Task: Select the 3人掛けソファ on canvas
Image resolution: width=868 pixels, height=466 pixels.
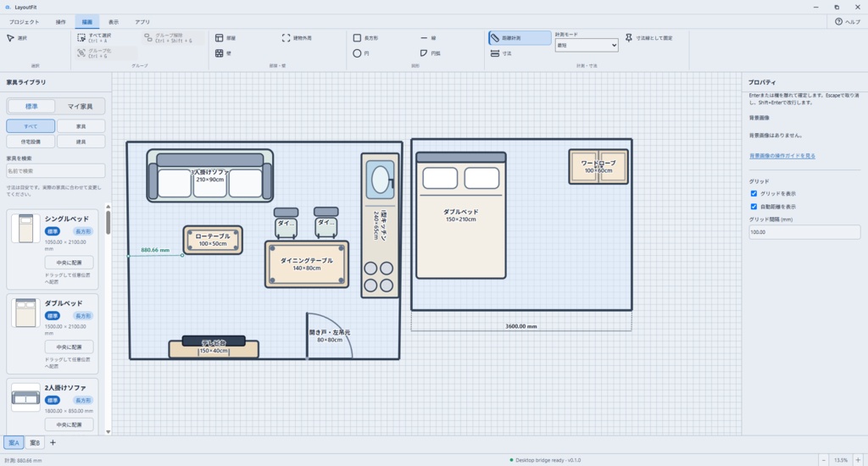Action: [x=210, y=175]
